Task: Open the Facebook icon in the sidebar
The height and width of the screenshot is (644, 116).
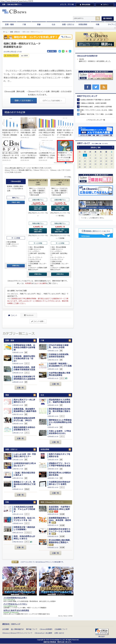Action: point(87,87)
